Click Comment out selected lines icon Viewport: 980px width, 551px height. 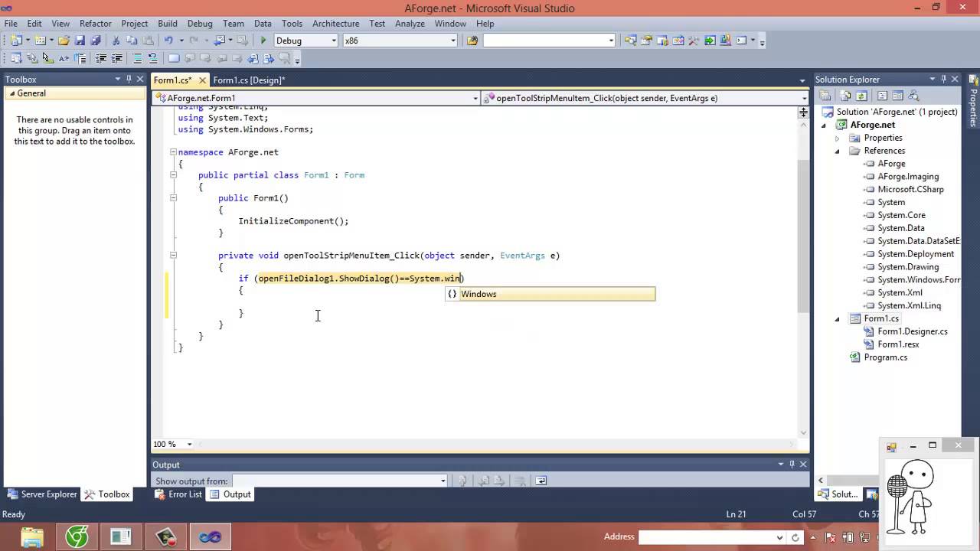(137, 58)
